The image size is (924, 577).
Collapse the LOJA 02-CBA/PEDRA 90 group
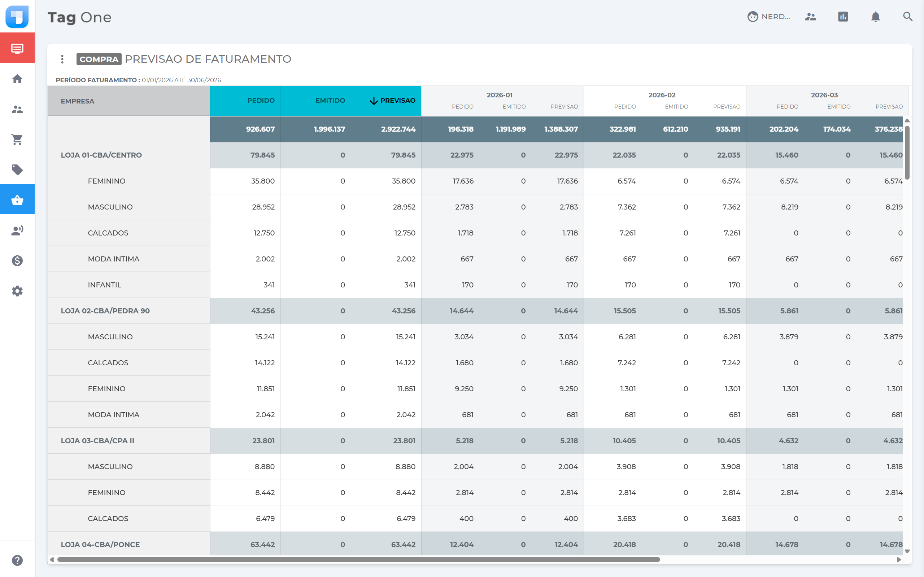point(105,311)
